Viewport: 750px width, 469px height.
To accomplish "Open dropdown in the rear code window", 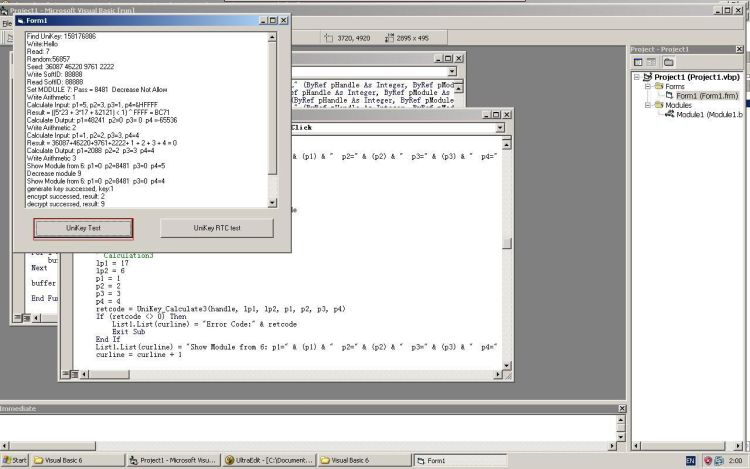I will pos(452,72).
